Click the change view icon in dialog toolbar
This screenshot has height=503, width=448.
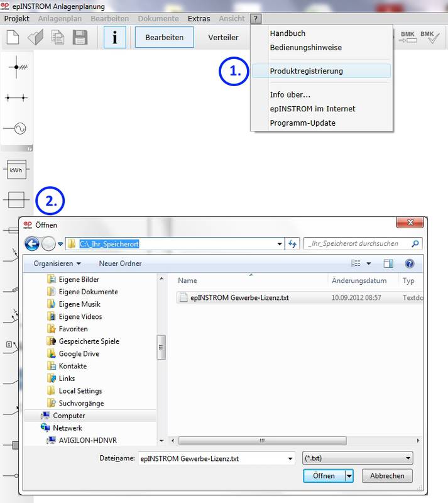(356, 263)
